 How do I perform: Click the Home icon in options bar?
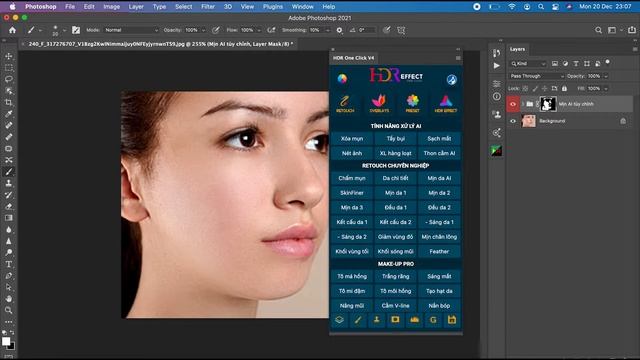click(x=12, y=30)
